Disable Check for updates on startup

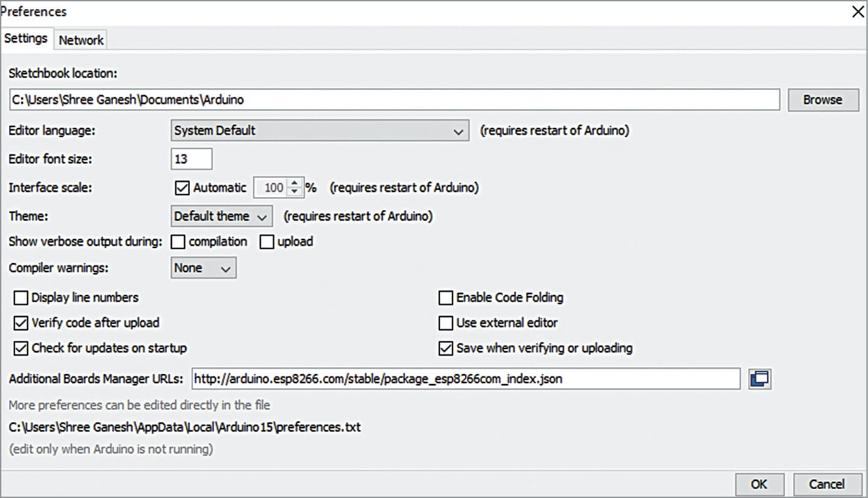tap(22, 348)
